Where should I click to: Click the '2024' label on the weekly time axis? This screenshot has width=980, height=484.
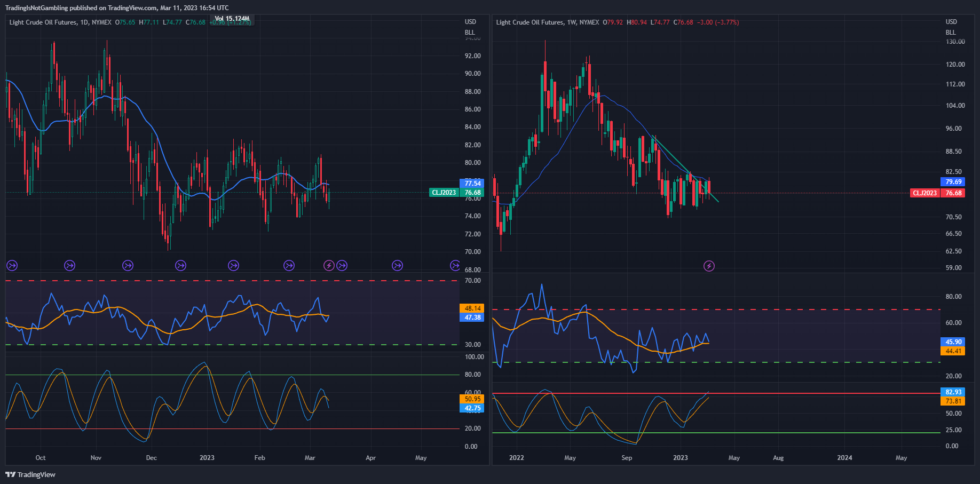(x=845, y=458)
